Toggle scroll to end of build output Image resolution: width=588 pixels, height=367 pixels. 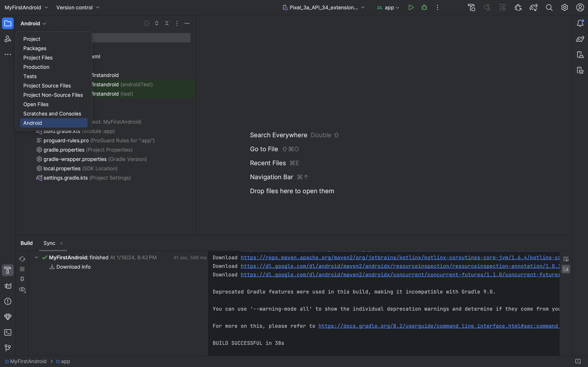(x=566, y=269)
